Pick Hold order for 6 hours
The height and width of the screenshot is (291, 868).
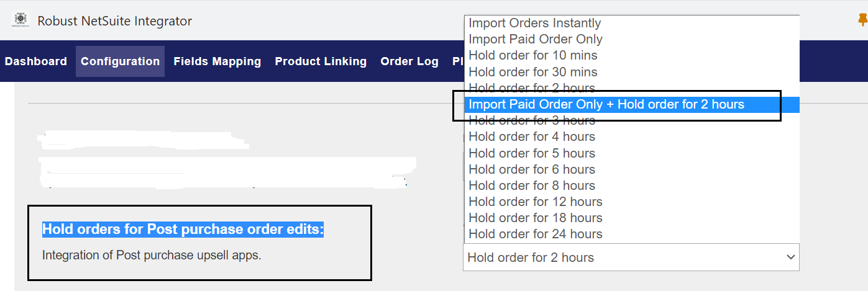pos(531,169)
